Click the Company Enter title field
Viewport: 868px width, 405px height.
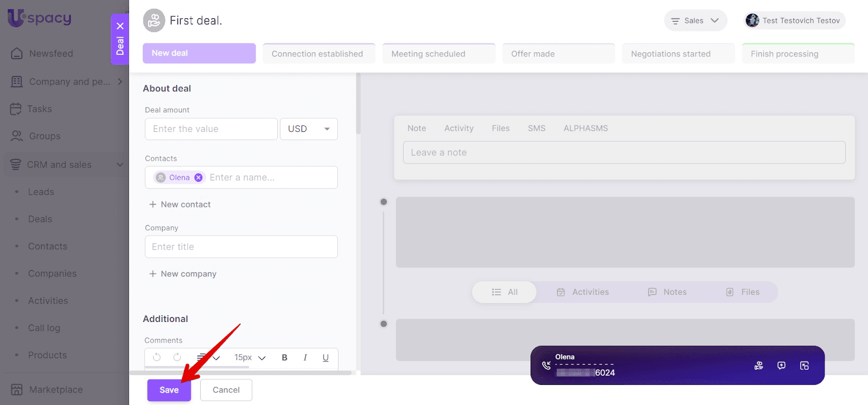[241, 246]
